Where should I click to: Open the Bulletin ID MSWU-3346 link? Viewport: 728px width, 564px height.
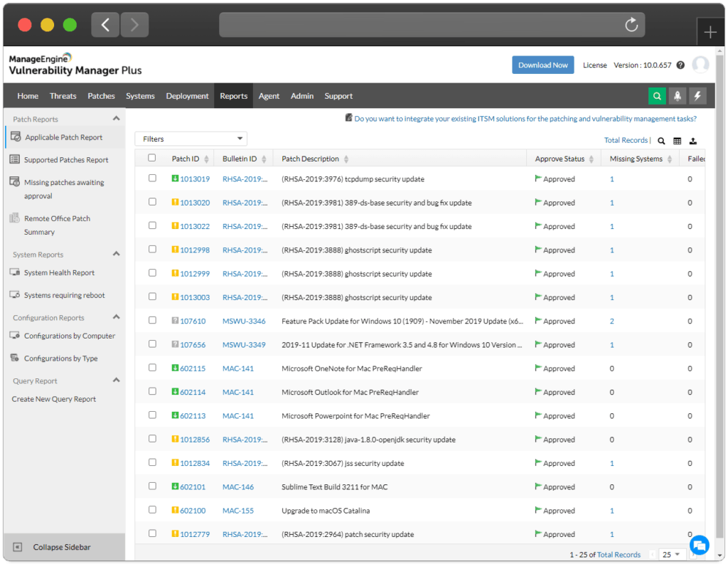(x=244, y=321)
